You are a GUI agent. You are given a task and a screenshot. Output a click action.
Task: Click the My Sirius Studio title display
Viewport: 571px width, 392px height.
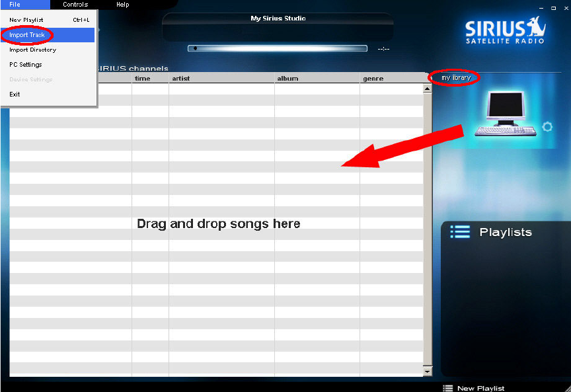pyautogui.click(x=278, y=19)
